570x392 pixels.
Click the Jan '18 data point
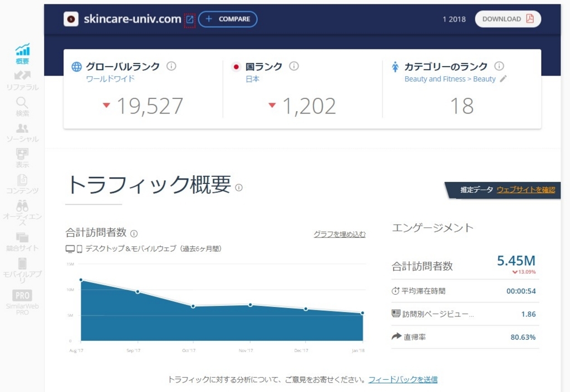click(362, 313)
